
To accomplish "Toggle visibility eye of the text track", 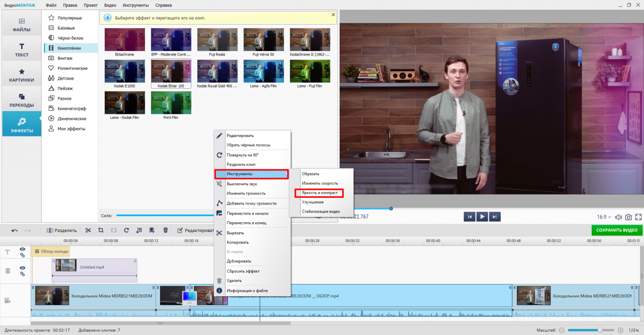I will coord(23,249).
